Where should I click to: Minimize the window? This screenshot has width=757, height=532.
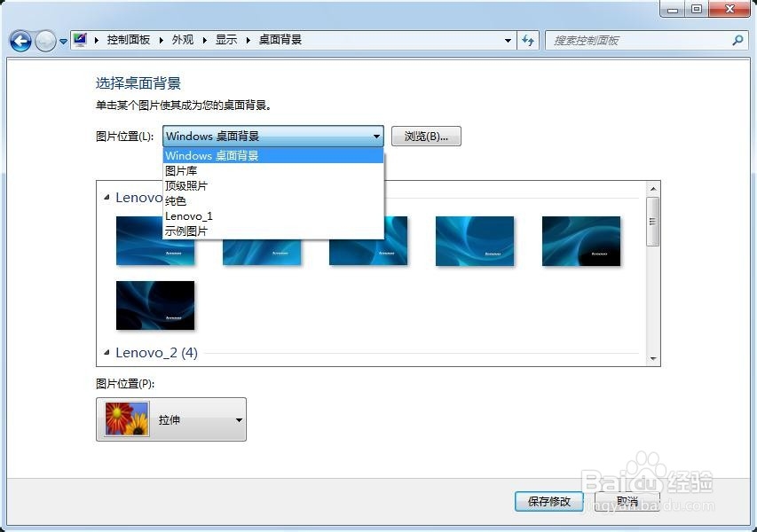(x=673, y=9)
